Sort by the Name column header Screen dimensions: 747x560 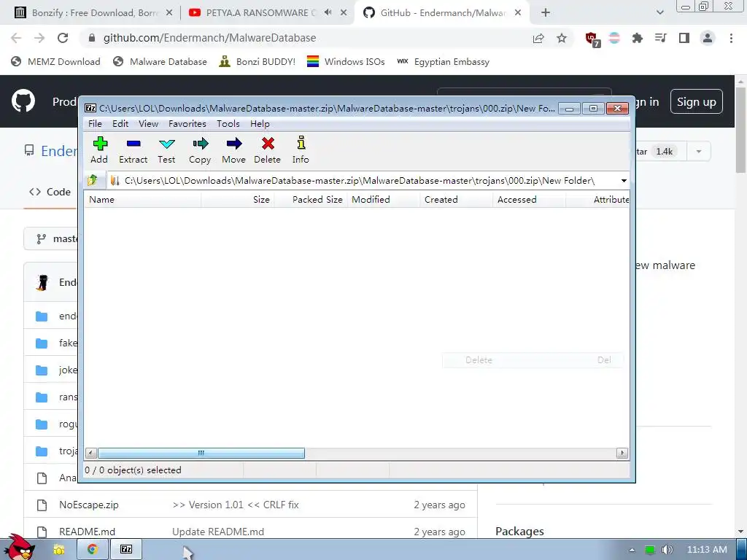(142, 200)
